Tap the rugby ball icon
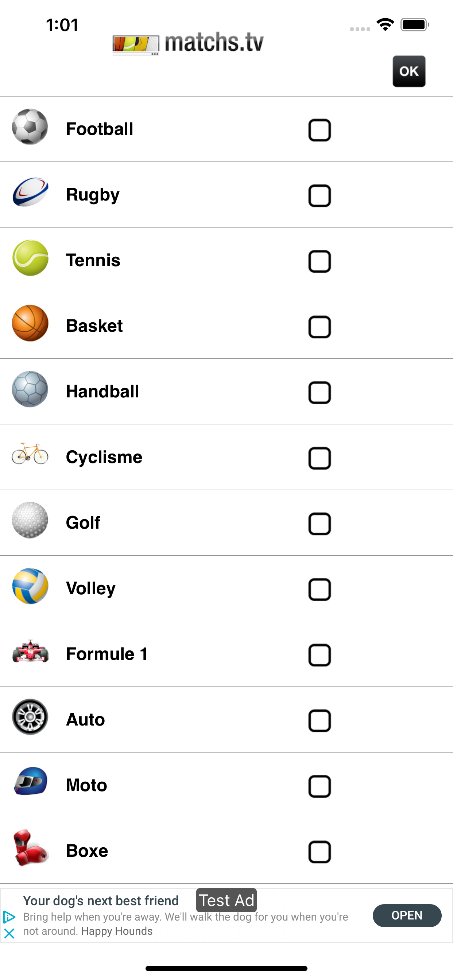Screen dimensions: 453x980 point(30,192)
